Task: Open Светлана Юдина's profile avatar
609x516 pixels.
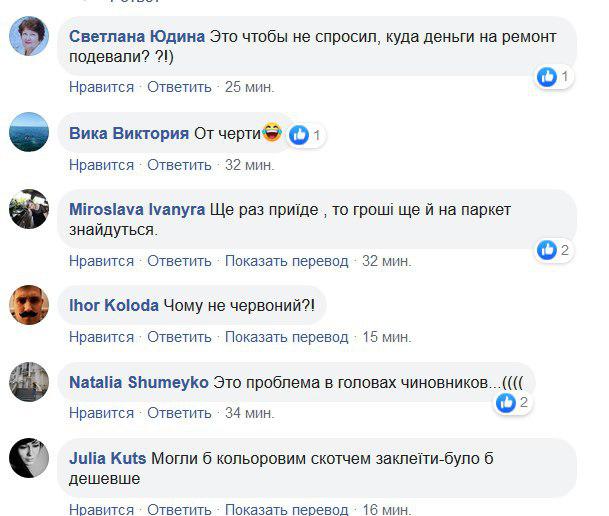Action: (29, 38)
